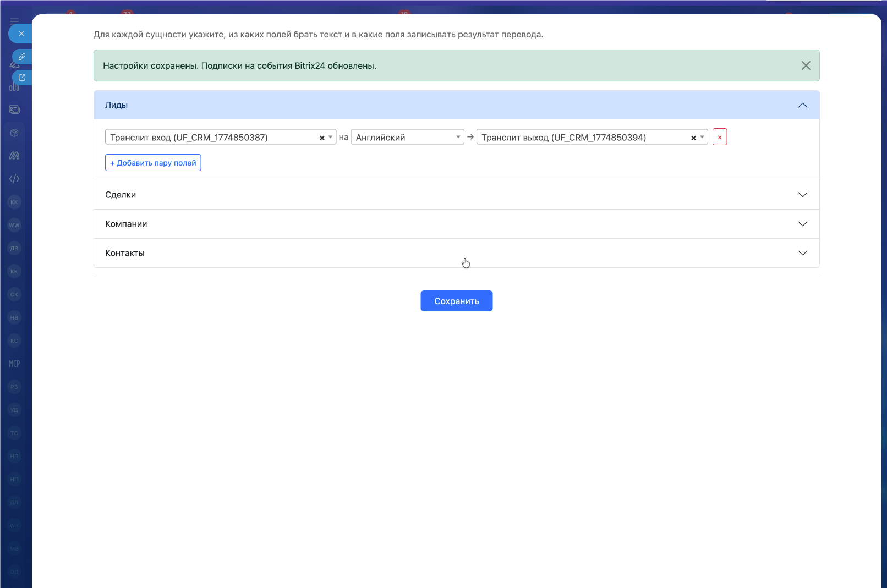Open the ДЛ app in the sidebar
The width and height of the screenshot is (887, 588).
tap(14, 502)
